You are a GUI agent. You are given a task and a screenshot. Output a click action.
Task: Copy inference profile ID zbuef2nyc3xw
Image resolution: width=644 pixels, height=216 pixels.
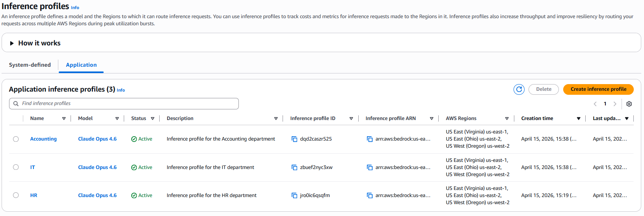point(294,167)
